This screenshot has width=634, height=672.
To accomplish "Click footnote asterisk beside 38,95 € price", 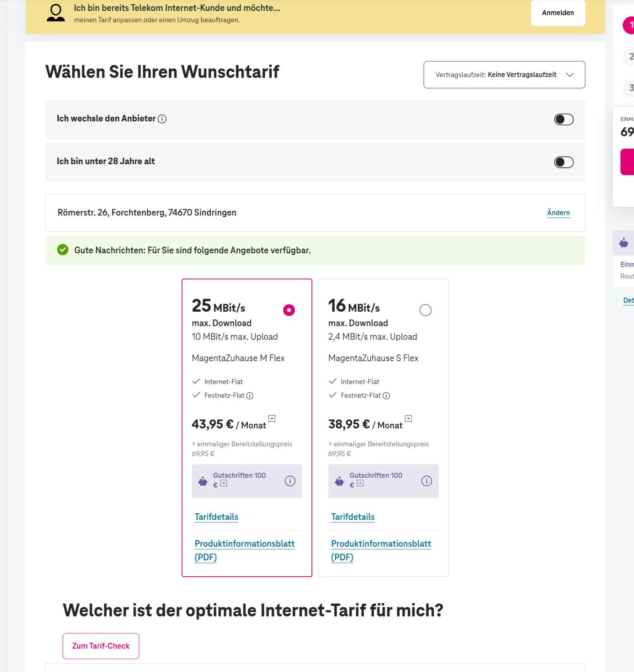I will [409, 418].
